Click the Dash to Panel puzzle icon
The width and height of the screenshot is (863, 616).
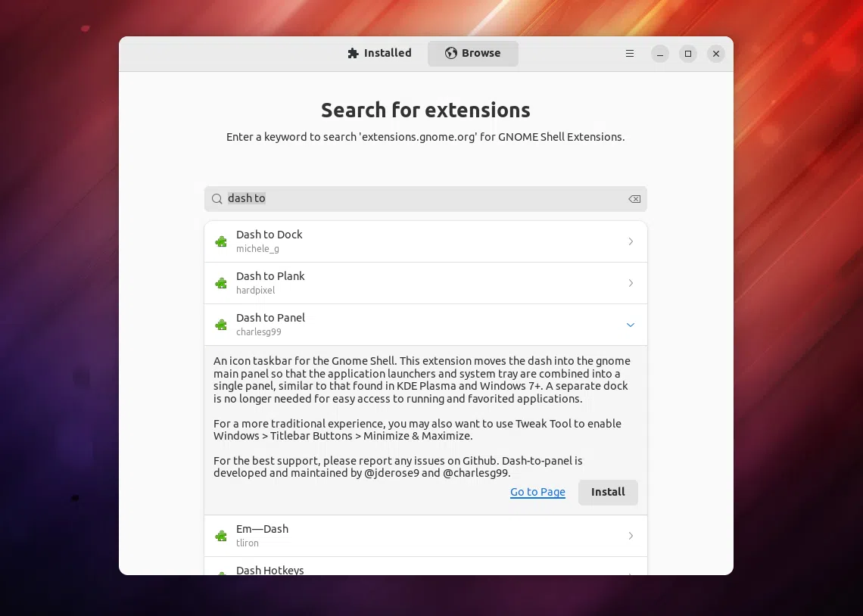pyautogui.click(x=221, y=325)
